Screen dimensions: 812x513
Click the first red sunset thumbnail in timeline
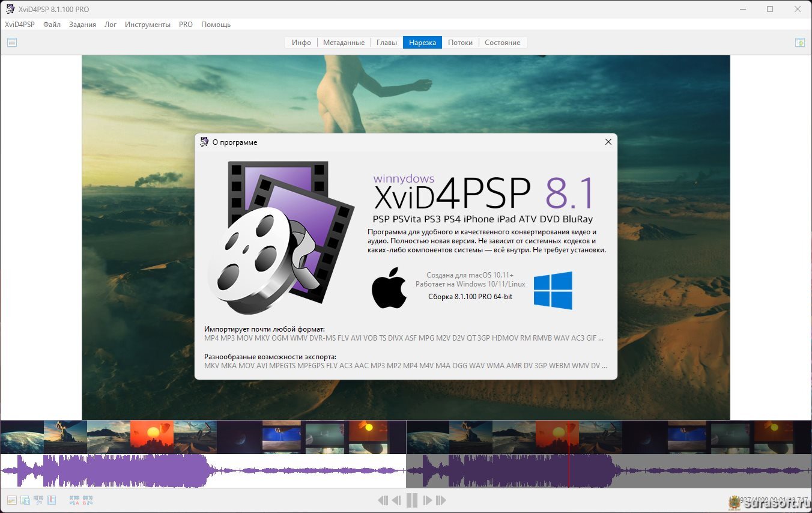(152, 437)
